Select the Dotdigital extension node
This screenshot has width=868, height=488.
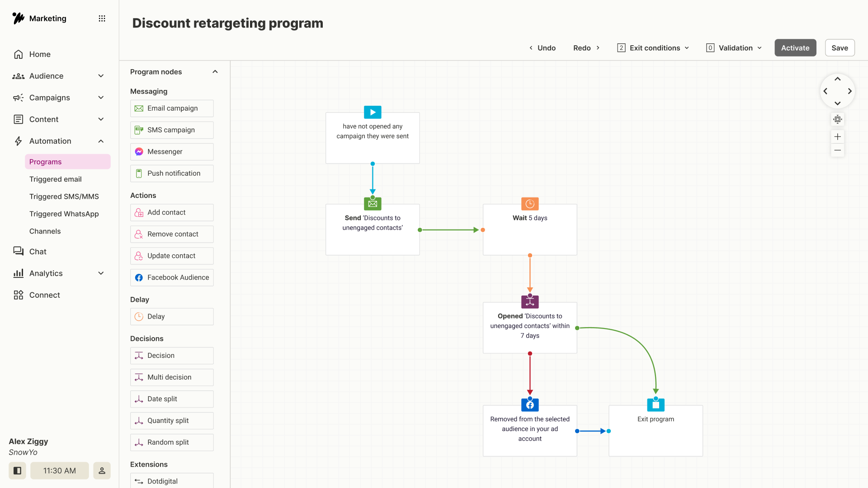pyautogui.click(x=172, y=481)
